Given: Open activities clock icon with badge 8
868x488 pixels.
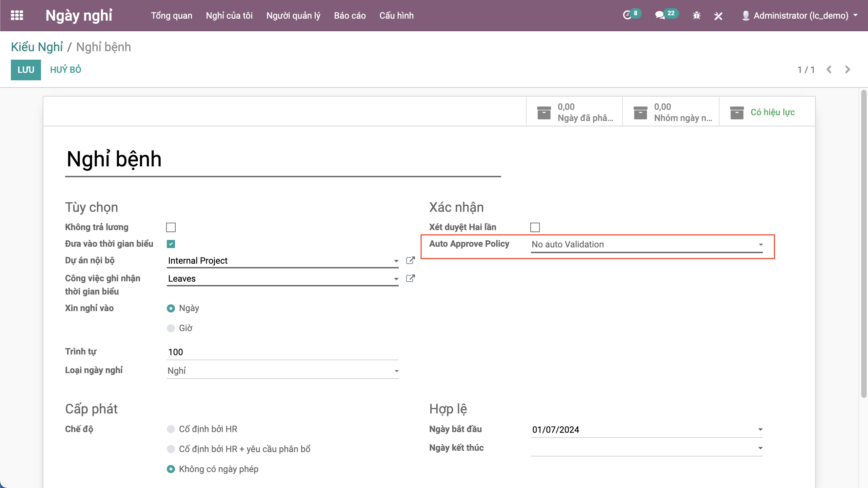Looking at the screenshot, I should click(627, 15).
